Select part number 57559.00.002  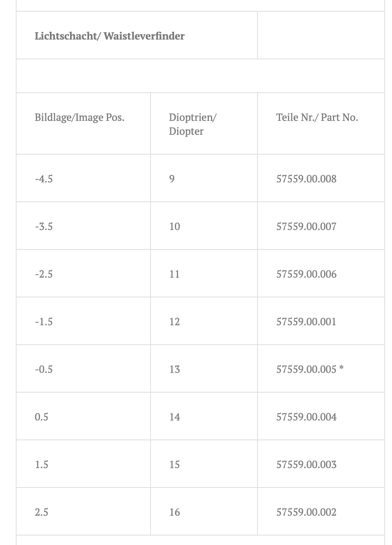point(306,512)
